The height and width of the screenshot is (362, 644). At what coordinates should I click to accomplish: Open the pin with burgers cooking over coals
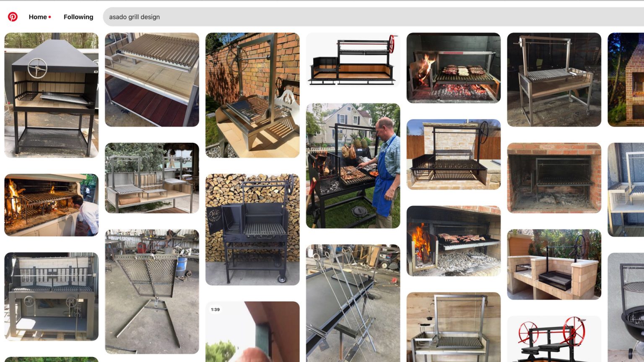point(454,68)
